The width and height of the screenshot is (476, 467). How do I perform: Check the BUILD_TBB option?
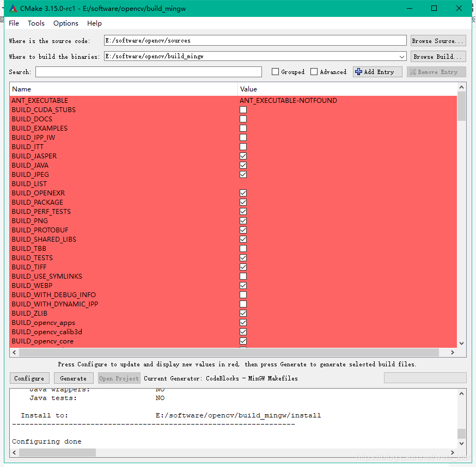click(x=243, y=249)
